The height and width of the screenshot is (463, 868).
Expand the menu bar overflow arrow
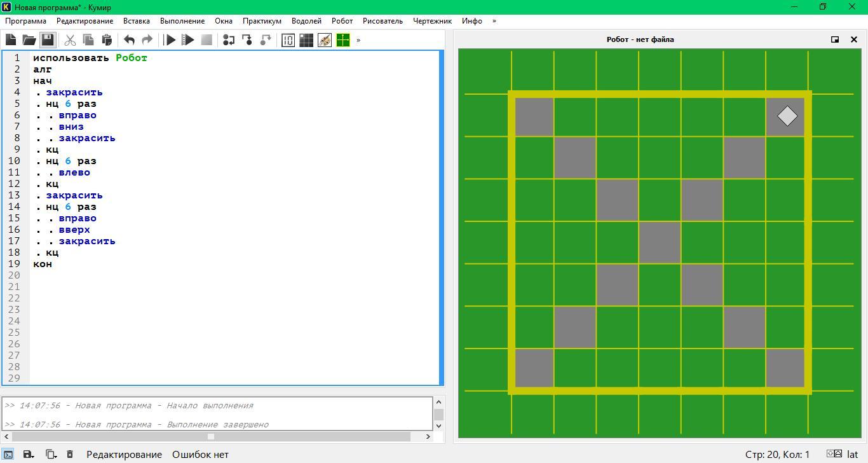click(x=494, y=21)
